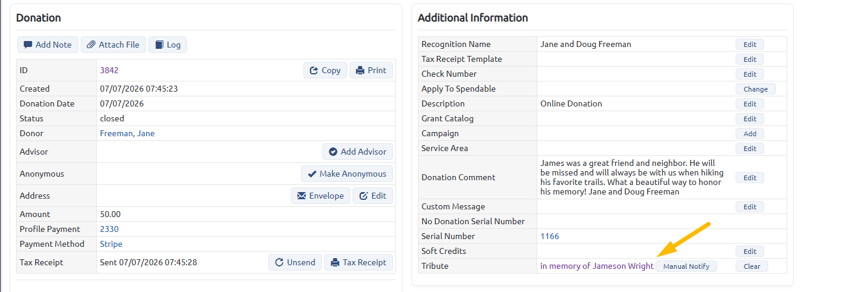Select the Online Donation description text
The width and height of the screenshot is (868, 292).
[x=571, y=103]
